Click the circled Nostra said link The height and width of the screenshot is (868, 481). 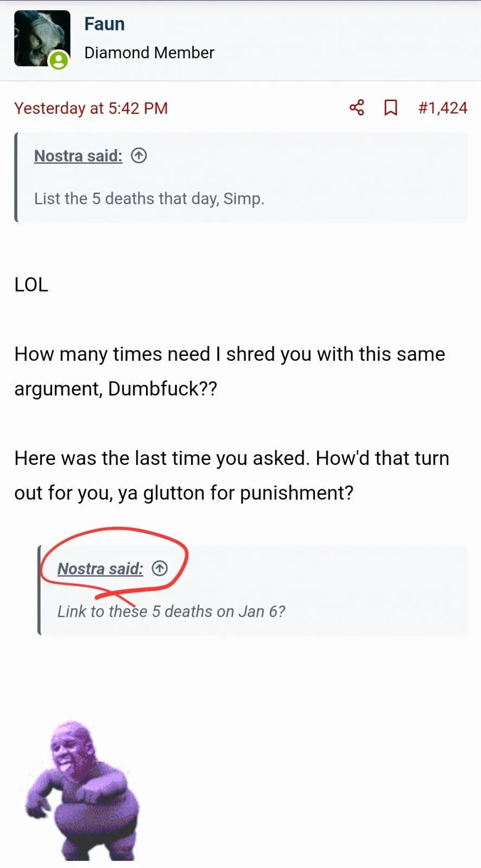tap(100, 569)
